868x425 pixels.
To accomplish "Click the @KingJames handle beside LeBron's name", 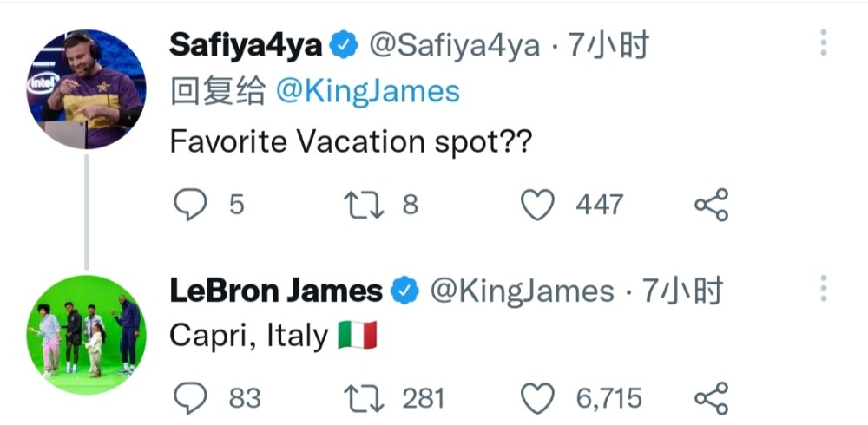I will (522, 291).
